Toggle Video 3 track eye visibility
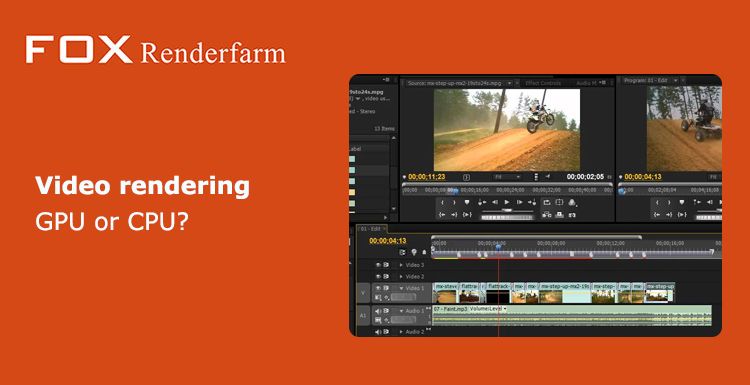 (x=378, y=264)
